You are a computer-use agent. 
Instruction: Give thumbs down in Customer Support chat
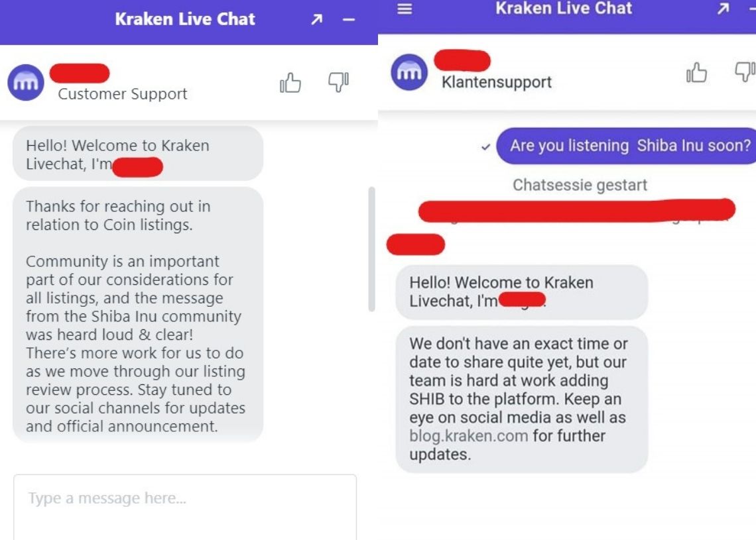tap(338, 82)
